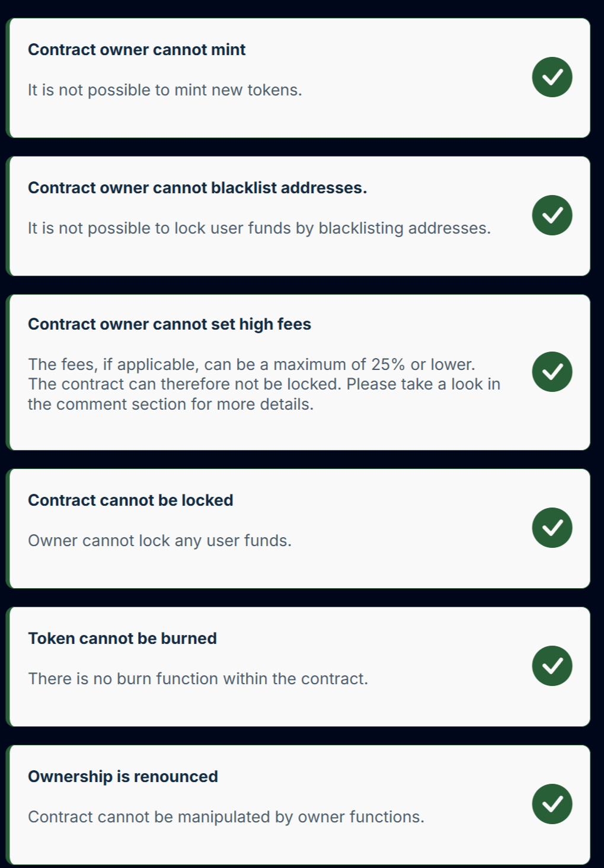Viewport: 604px width, 868px height.
Task: Click the checkmark next to Token cannot be burned
Action: [552, 666]
